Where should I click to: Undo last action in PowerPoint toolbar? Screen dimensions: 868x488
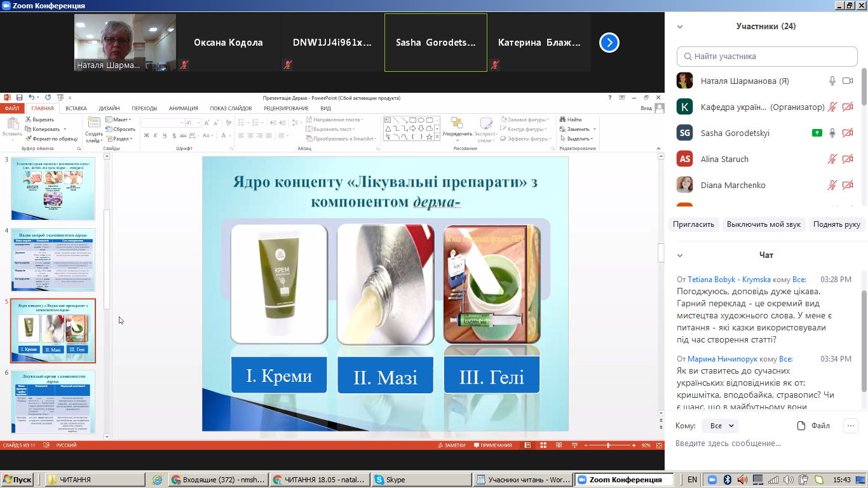point(31,98)
